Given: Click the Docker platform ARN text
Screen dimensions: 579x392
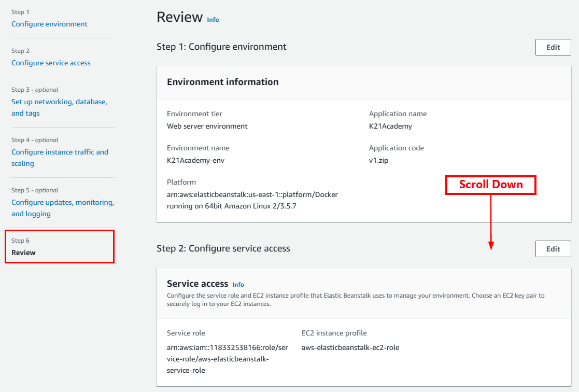Looking at the screenshot, I should click(252, 200).
